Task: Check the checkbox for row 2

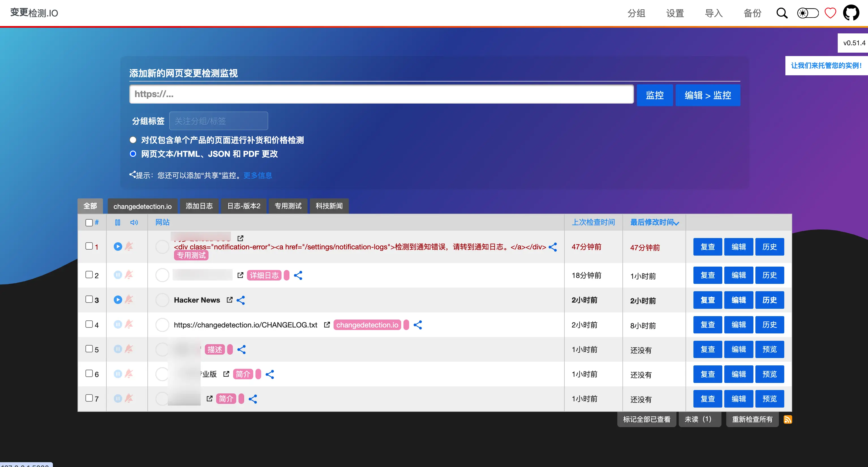Action: [x=89, y=275]
